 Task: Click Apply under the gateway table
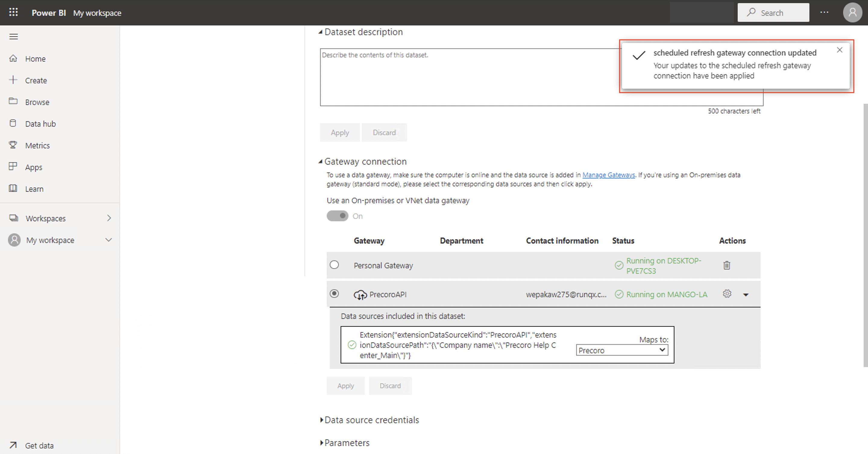coord(345,386)
